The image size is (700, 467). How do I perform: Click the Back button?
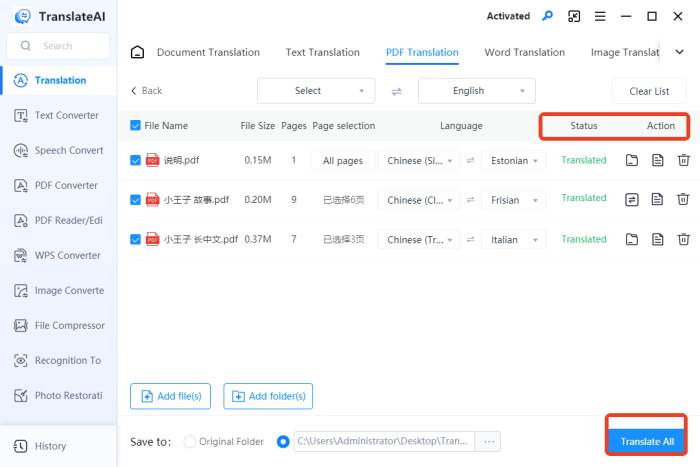coord(146,91)
